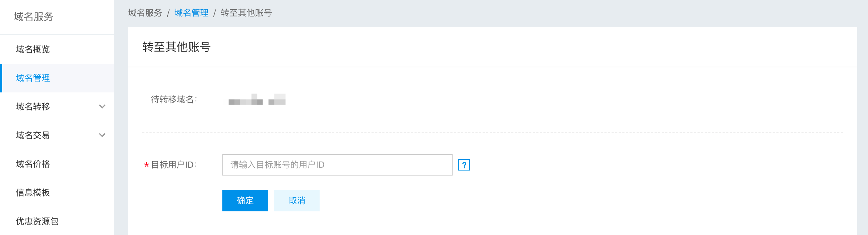Expand the 域名交易 submenu chevron
Viewport: 868px width, 235px height.
(102, 135)
